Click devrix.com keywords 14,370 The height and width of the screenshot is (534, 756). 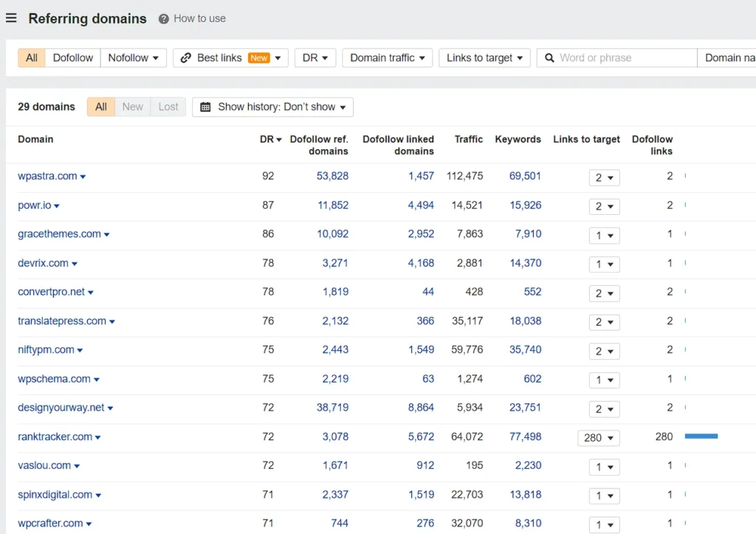526,263
